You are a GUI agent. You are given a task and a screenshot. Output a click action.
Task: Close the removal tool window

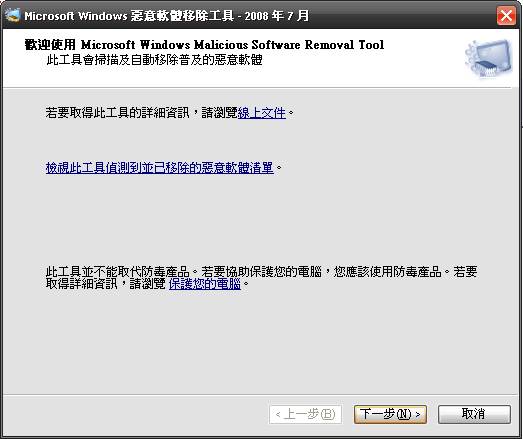pos(506,15)
